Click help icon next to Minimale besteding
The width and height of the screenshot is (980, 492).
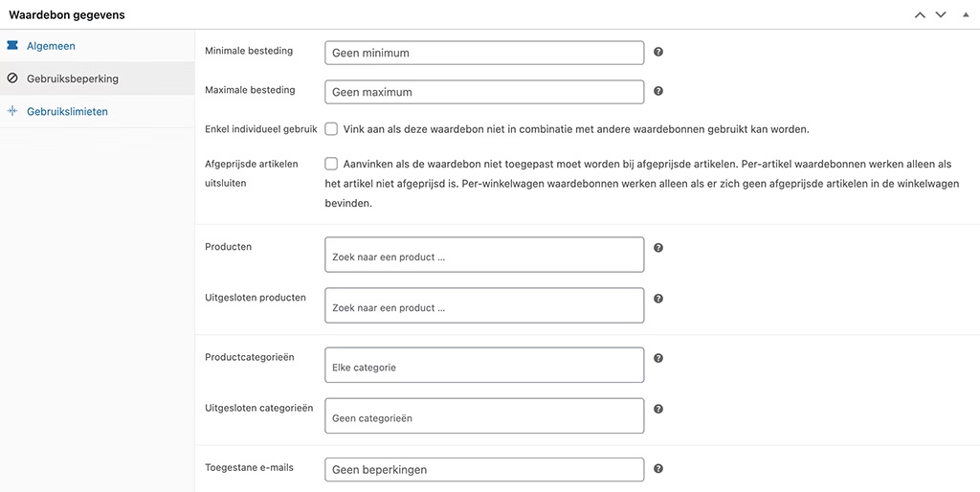pyautogui.click(x=658, y=52)
